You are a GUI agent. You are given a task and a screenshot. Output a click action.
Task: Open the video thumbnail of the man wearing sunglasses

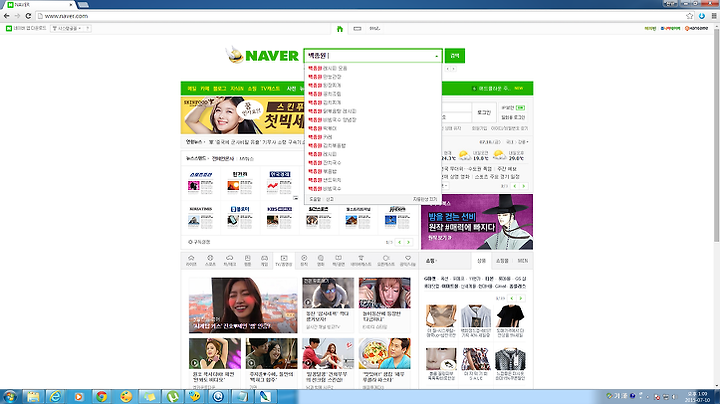pos(328,293)
